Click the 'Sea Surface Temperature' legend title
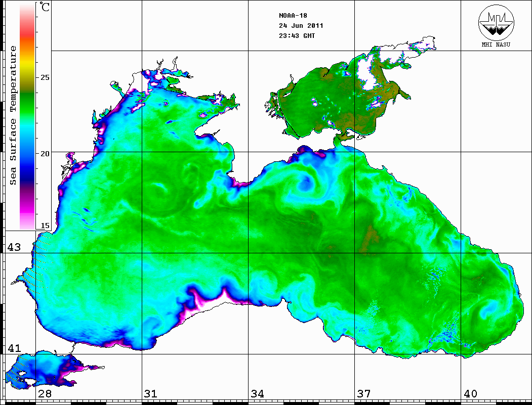 [x=13, y=116]
